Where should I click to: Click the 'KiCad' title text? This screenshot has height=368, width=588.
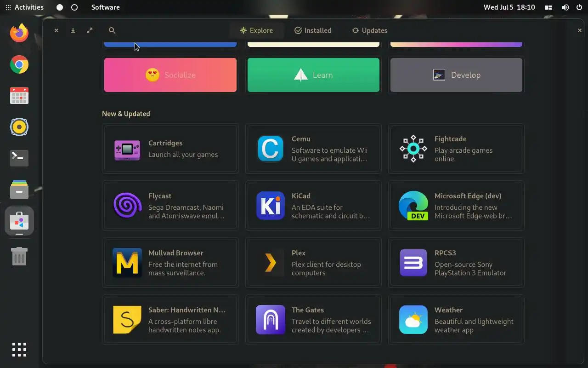click(x=301, y=196)
